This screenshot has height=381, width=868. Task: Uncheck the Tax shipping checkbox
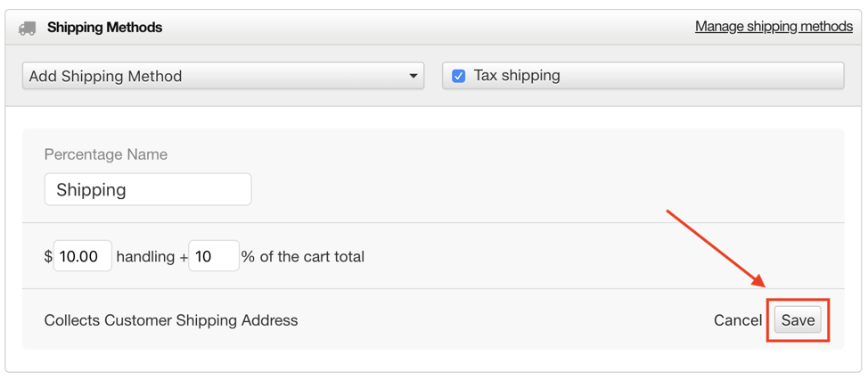coord(458,76)
